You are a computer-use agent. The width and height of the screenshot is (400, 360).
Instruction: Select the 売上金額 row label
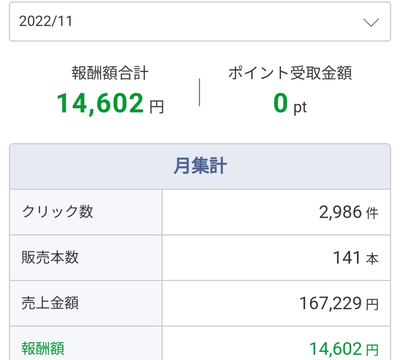point(50,303)
